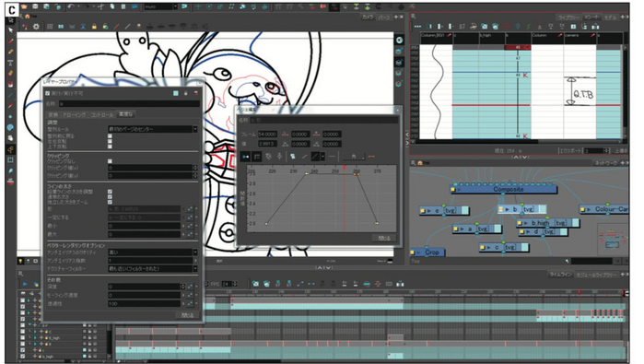Select the Hand tool in left toolbar
The height and width of the screenshot is (364, 644).
(11, 138)
